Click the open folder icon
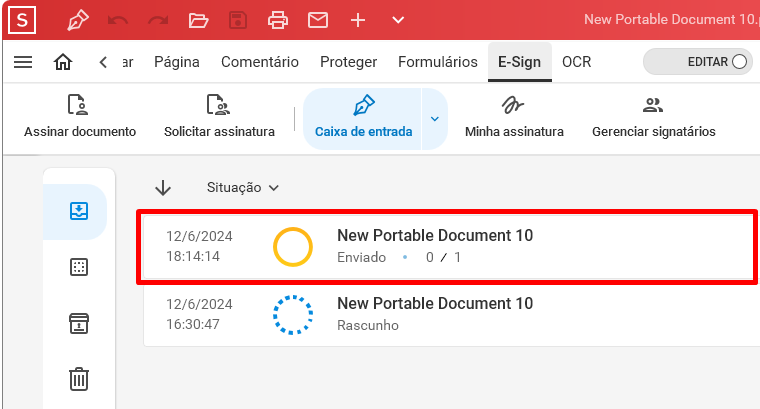 198,20
